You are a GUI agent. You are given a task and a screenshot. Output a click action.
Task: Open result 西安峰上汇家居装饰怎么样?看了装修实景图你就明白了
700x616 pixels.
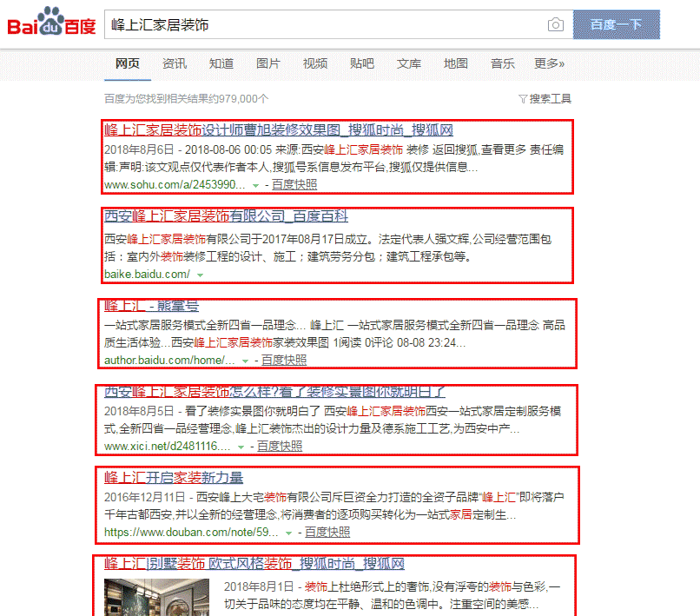click(x=274, y=392)
